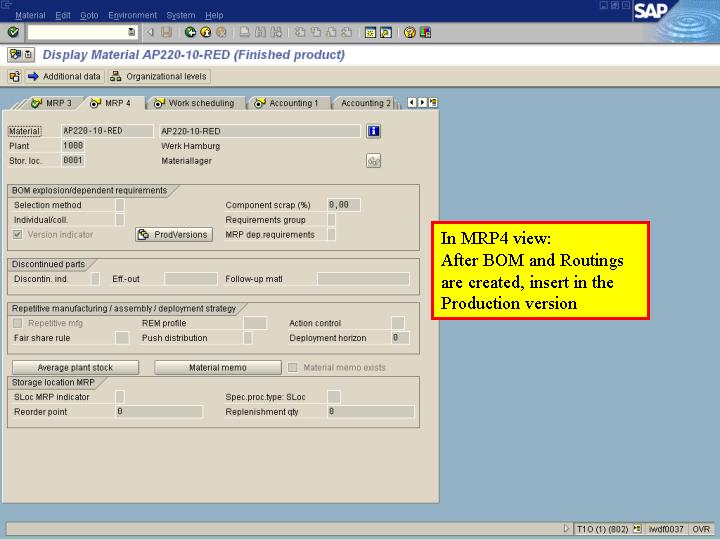Click the Previous Page icon
The width and height of the screenshot is (720, 540).
click(x=316, y=32)
